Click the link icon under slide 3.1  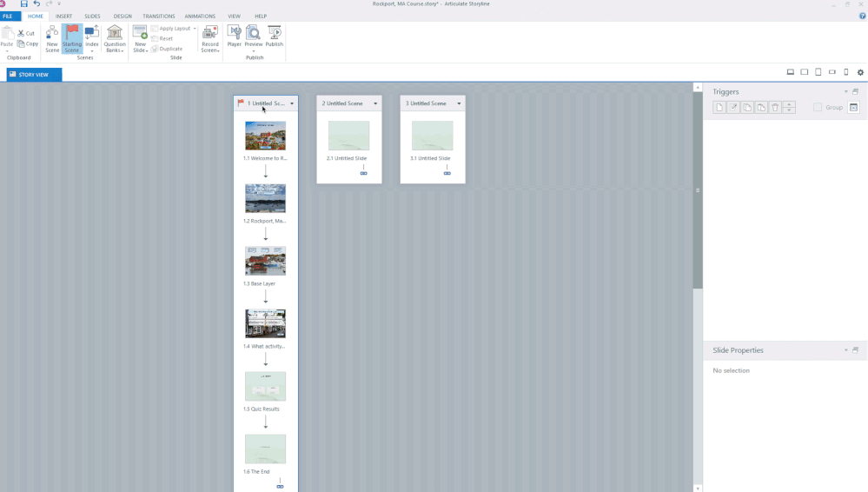pyautogui.click(x=447, y=174)
